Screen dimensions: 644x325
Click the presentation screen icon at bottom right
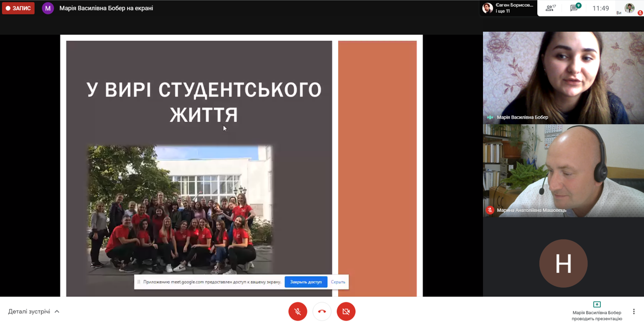pyautogui.click(x=597, y=304)
